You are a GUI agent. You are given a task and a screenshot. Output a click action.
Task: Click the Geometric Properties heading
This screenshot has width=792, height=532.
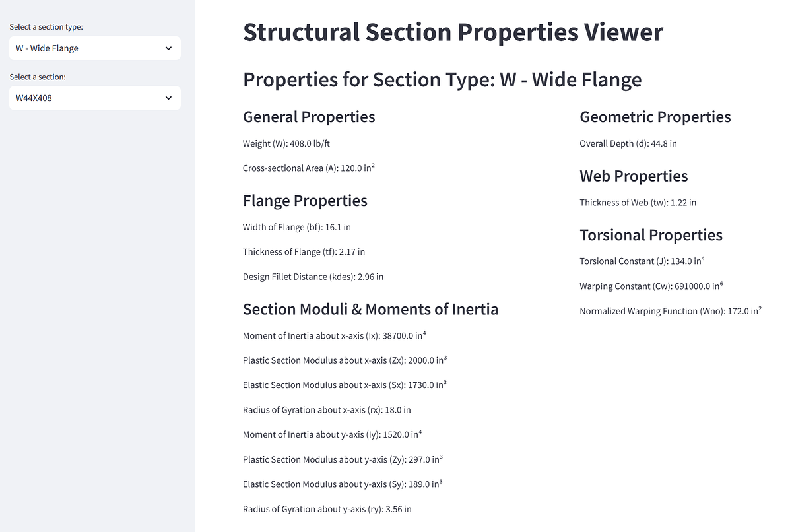(655, 117)
